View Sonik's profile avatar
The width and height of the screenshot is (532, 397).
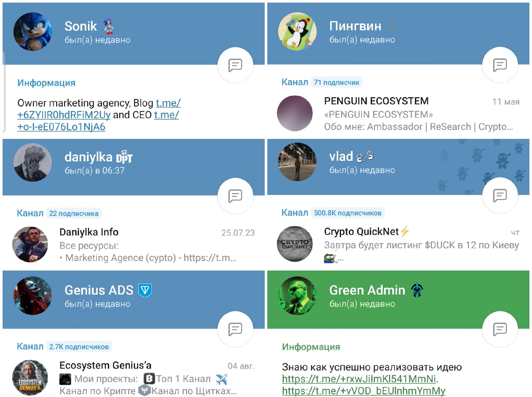coord(33,32)
